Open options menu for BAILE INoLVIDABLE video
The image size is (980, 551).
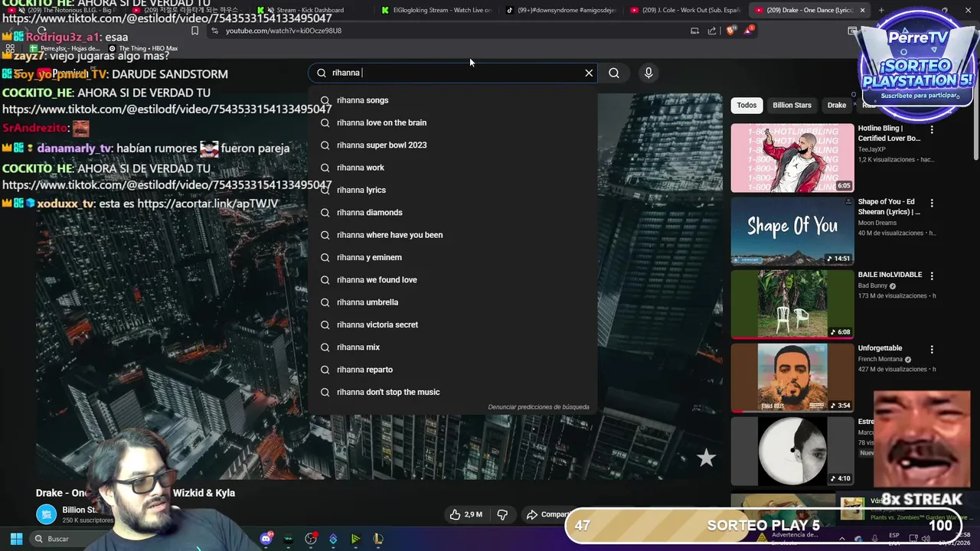[x=932, y=276]
